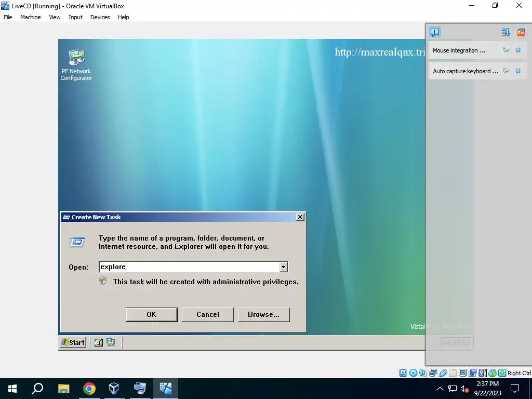The image size is (532, 399).
Task: Click the running LiveCD VM taskbar icon
Action: [166, 389]
